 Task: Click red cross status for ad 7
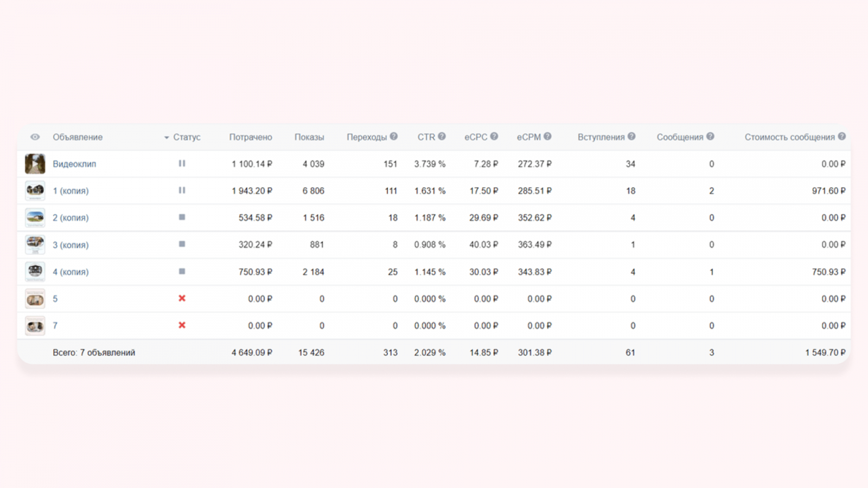[182, 325]
